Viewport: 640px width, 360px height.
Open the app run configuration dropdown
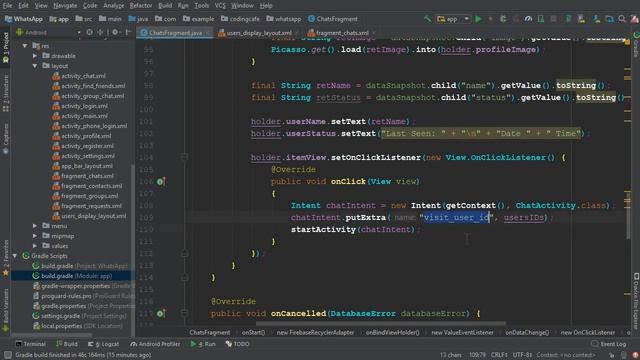coord(453,19)
